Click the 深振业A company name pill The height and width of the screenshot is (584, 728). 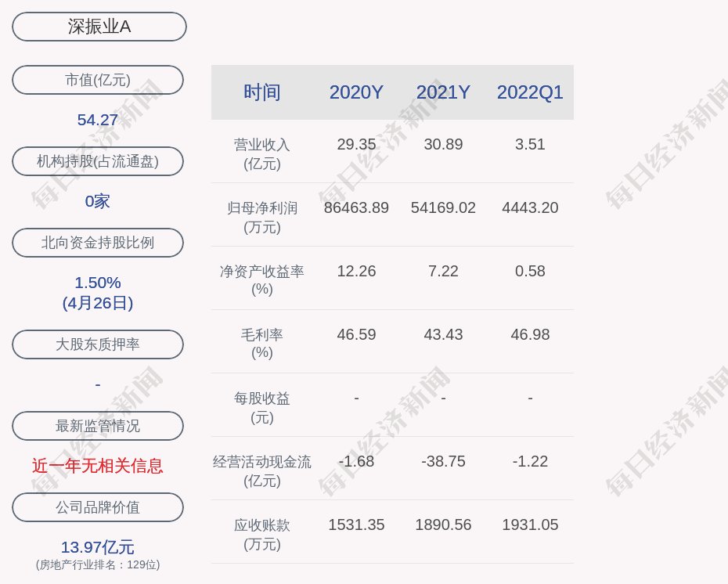click(x=99, y=27)
